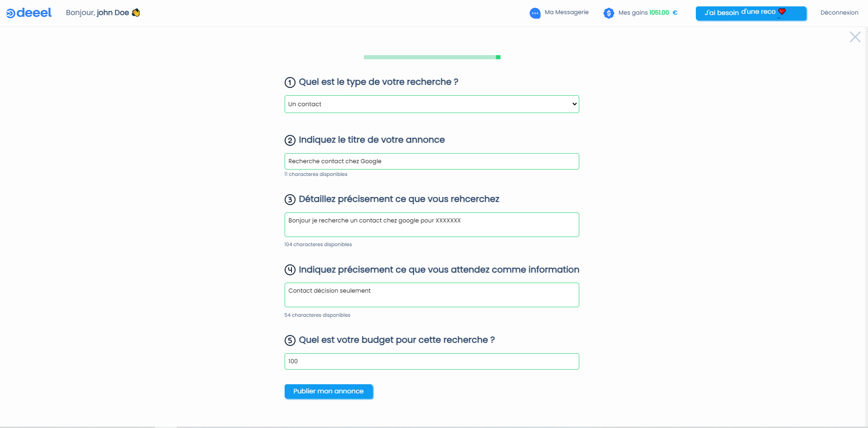Click the dropdown arrow of Un contact
The height and width of the screenshot is (428, 868).
pos(574,104)
